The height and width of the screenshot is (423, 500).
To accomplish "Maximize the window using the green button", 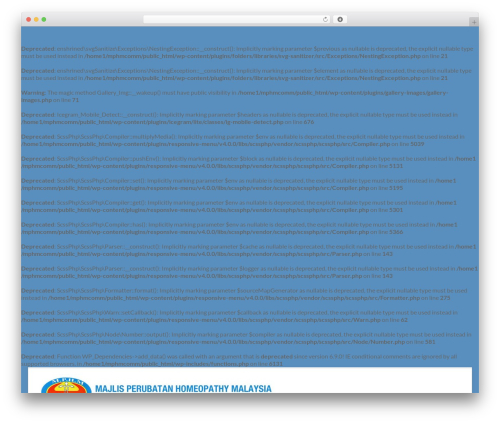I will click(x=44, y=20).
